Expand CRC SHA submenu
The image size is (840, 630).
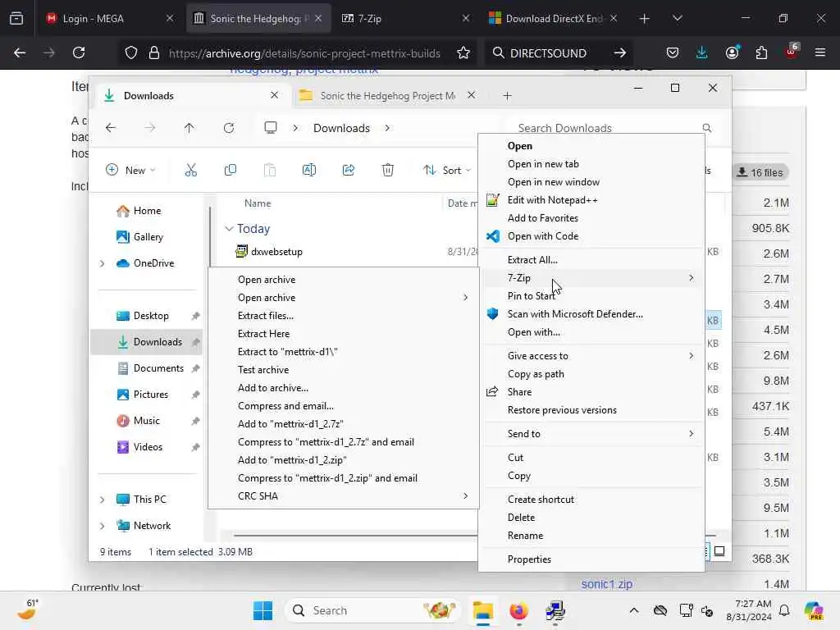[x=466, y=496]
